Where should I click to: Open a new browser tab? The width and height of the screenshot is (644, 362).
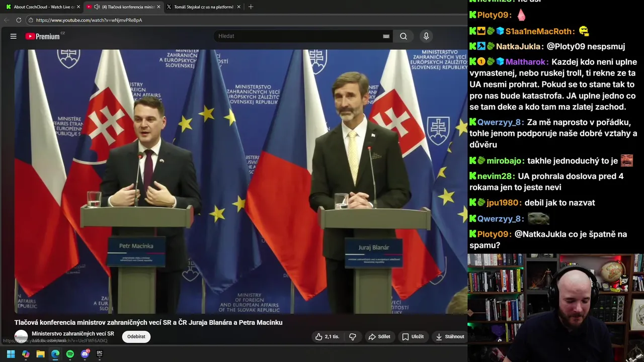coord(251,7)
